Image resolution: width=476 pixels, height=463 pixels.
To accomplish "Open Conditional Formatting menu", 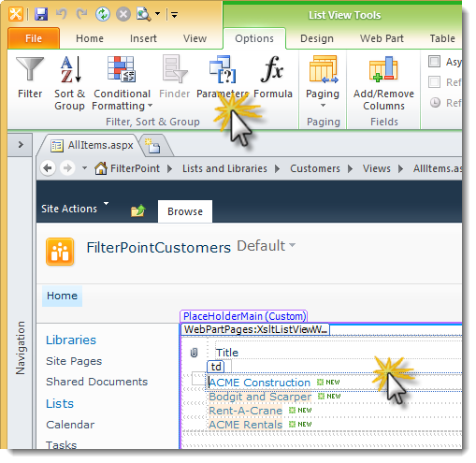I will point(122,82).
